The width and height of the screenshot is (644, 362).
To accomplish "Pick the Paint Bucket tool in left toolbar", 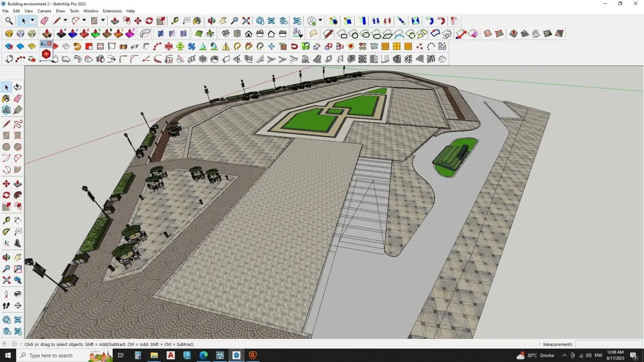I will coord(6,99).
